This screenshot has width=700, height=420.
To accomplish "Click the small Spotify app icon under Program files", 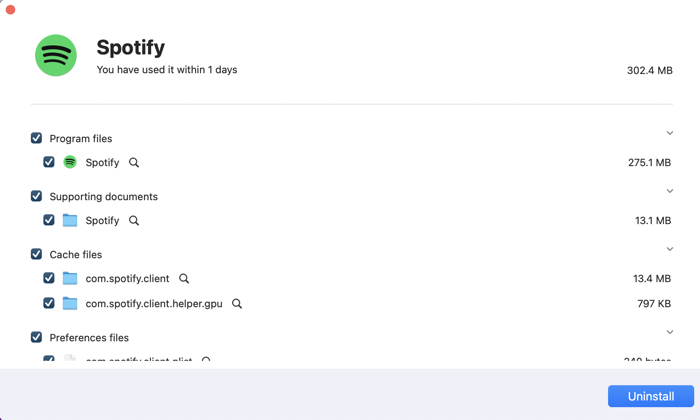I will click(x=70, y=162).
